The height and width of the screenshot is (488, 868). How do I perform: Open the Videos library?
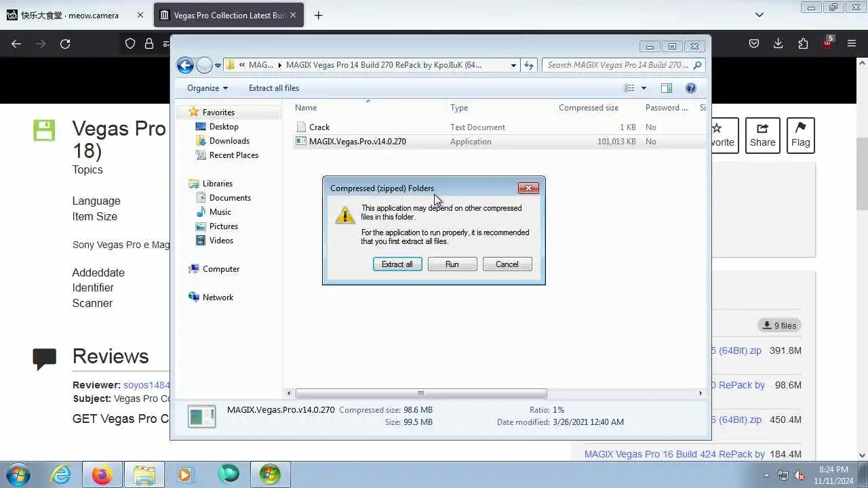click(221, 241)
